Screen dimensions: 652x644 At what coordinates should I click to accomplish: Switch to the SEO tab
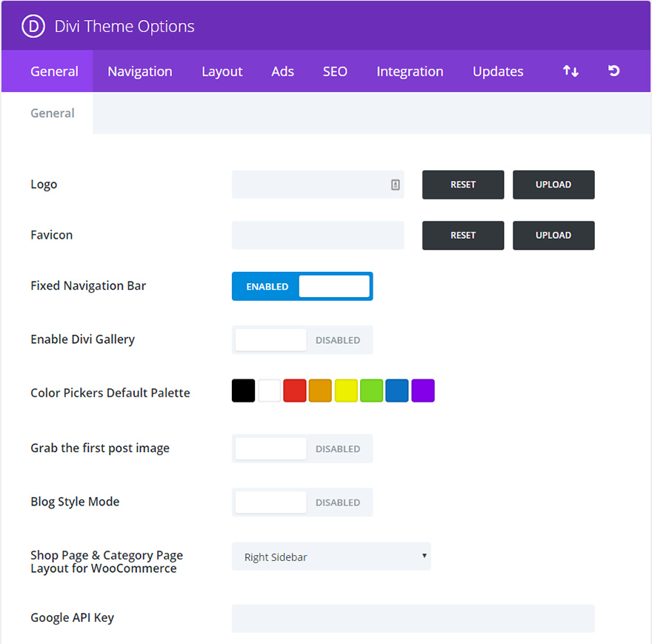coord(335,71)
